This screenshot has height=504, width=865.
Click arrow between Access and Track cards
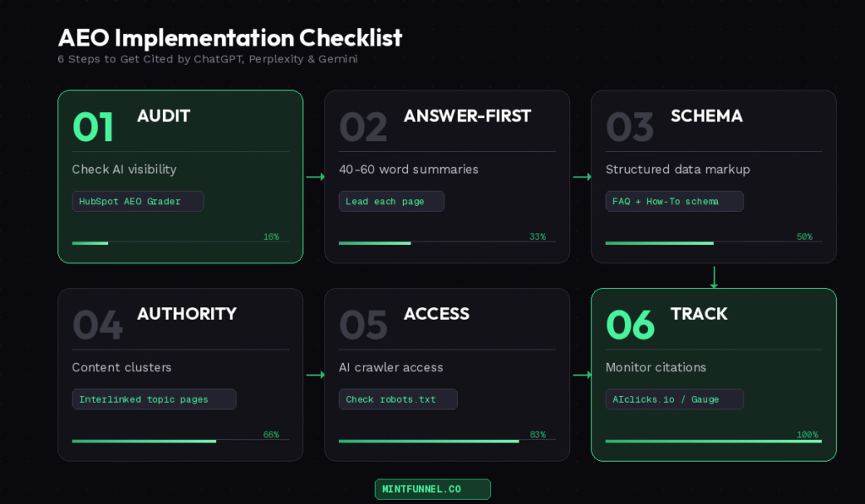pyautogui.click(x=582, y=375)
